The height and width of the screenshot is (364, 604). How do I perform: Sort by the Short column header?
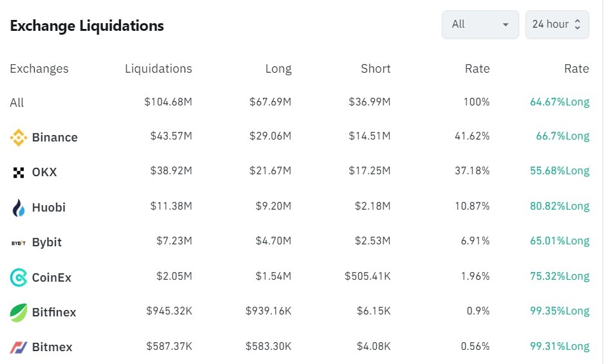pos(376,69)
